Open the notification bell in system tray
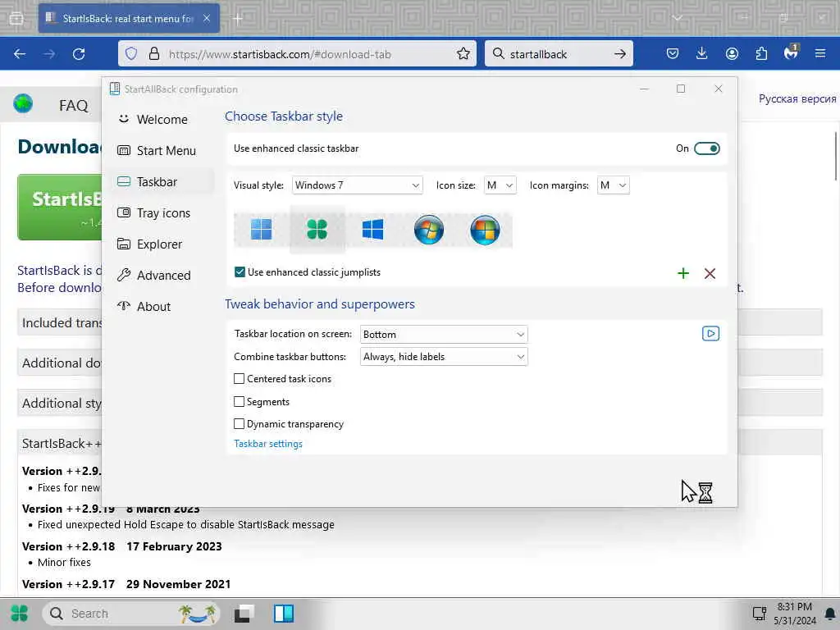 coord(830,614)
